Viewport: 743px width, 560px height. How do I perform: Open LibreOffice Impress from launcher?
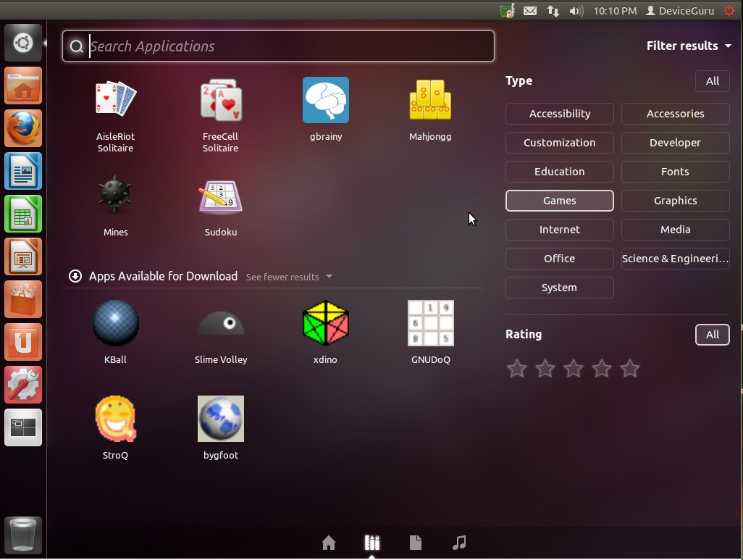click(x=23, y=256)
